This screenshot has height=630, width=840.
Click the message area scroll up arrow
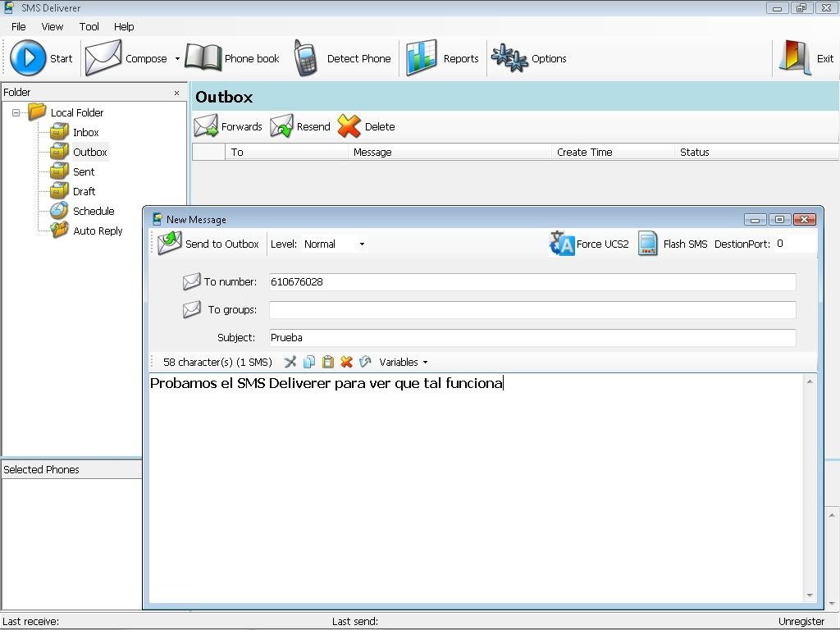click(810, 381)
